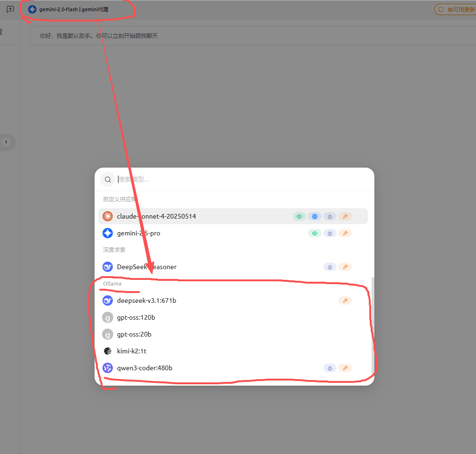Click the green eye tag on gemini-2.5-pro

coord(315,233)
